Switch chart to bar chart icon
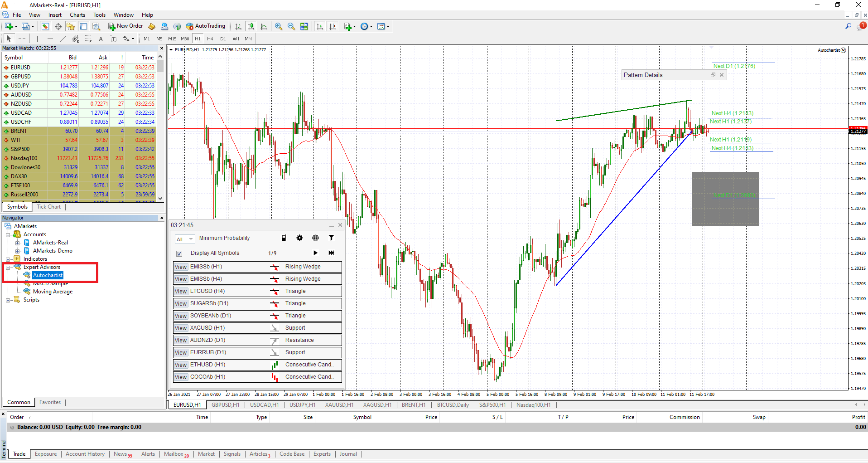868x463 pixels. coord(238,26)
